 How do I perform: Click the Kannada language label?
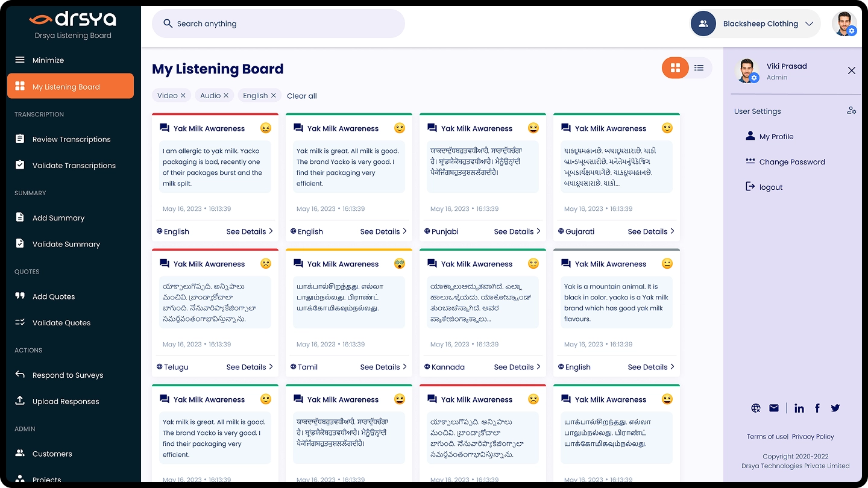pos(448,367)
